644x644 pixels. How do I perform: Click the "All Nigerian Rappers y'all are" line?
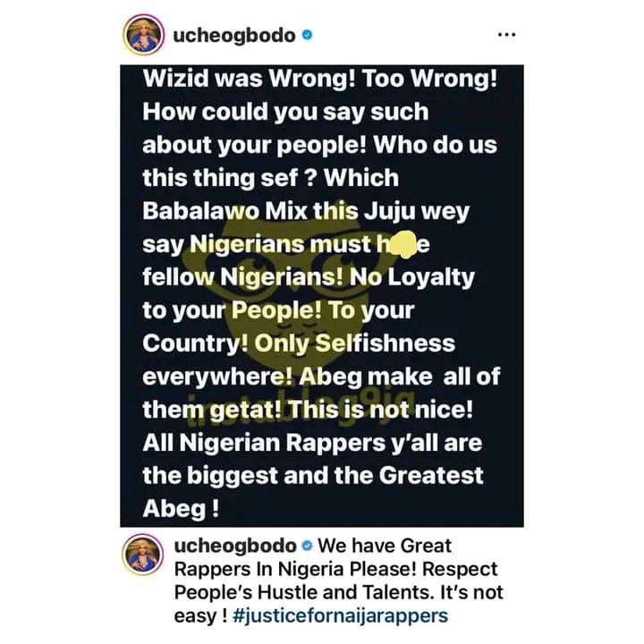312,443
